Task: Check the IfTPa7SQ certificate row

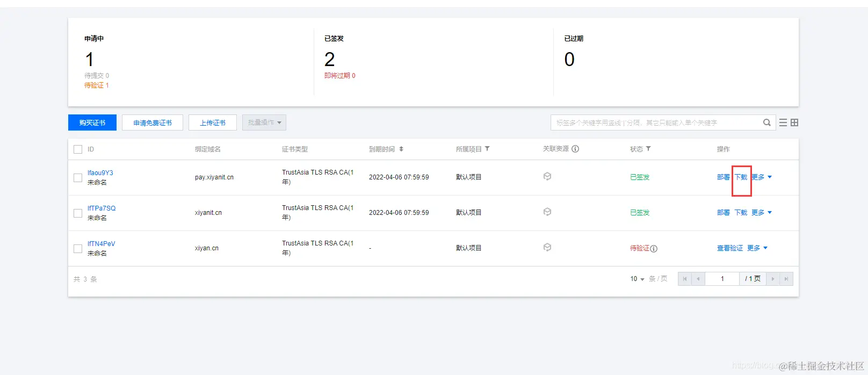Action: tap(78, 213)
